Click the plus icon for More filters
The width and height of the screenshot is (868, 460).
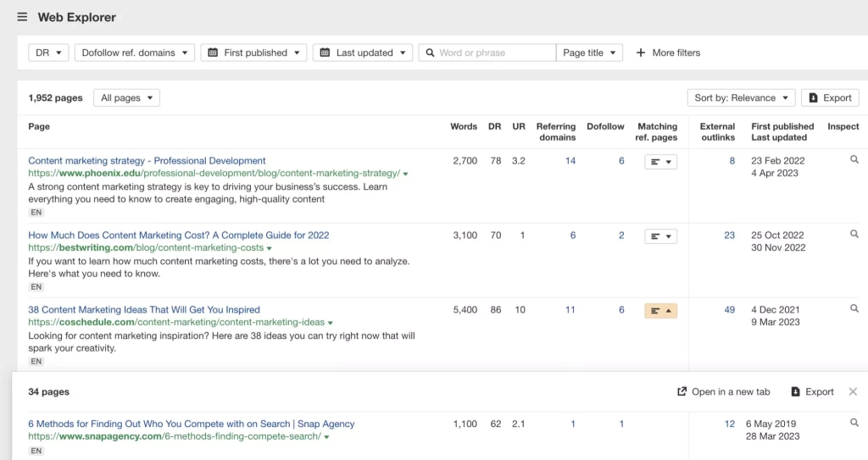641,53
